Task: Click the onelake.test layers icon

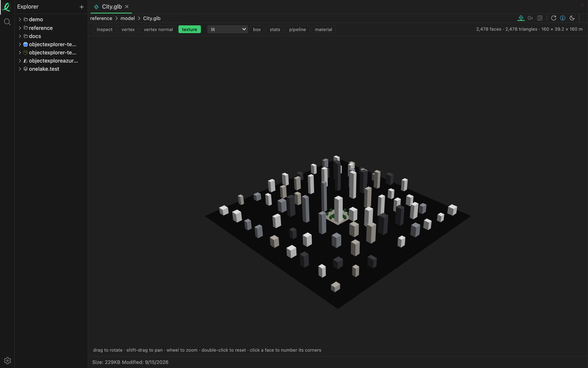Action: click(x=26, y=69)
